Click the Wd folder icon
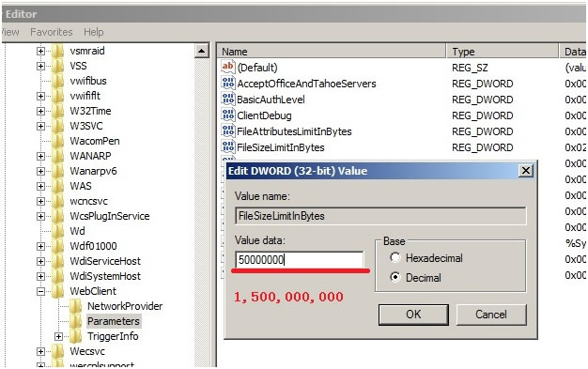The width and height of the screenshot is (588, 369). pyautogui.click(x=57, y=231)
